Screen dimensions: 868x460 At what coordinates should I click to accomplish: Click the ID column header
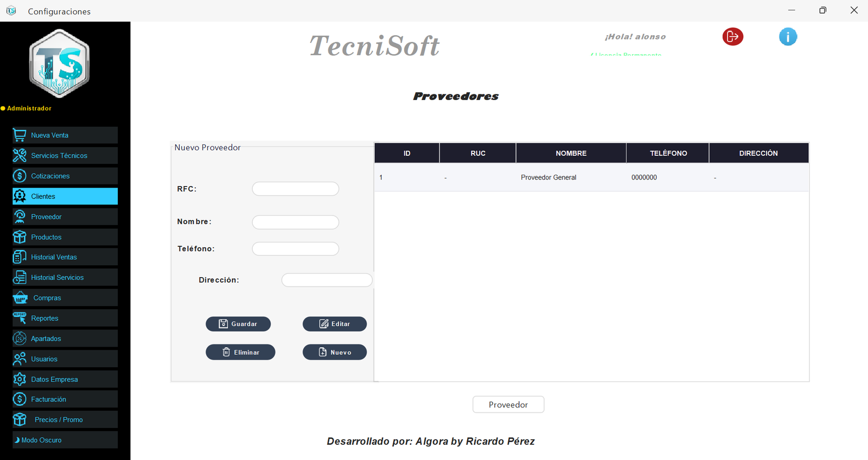(x=407, y=153)
